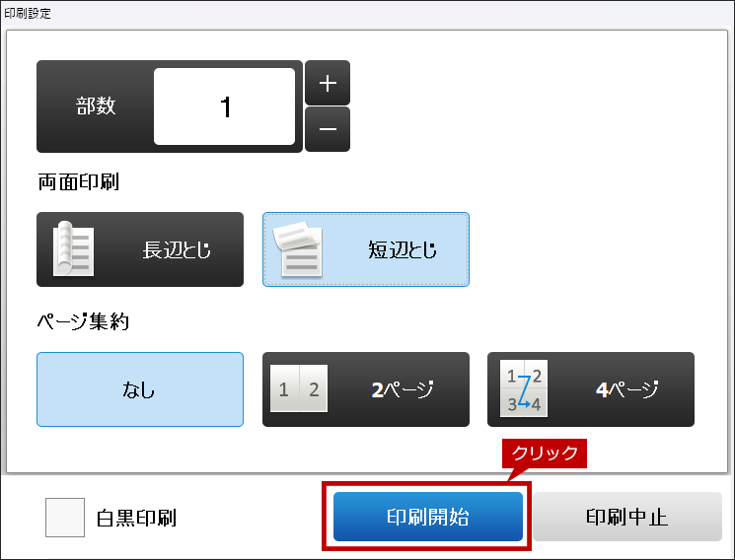The width and height of the screenshot is (735, 560).
Task: Click the spiral notebook icon for long-edge binding
Action: point(73,249)
